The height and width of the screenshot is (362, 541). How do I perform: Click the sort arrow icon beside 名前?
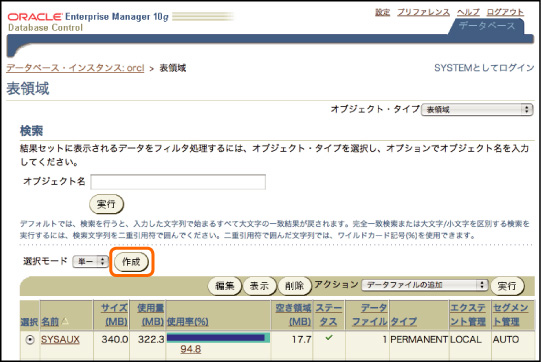[x=65, y=321]
